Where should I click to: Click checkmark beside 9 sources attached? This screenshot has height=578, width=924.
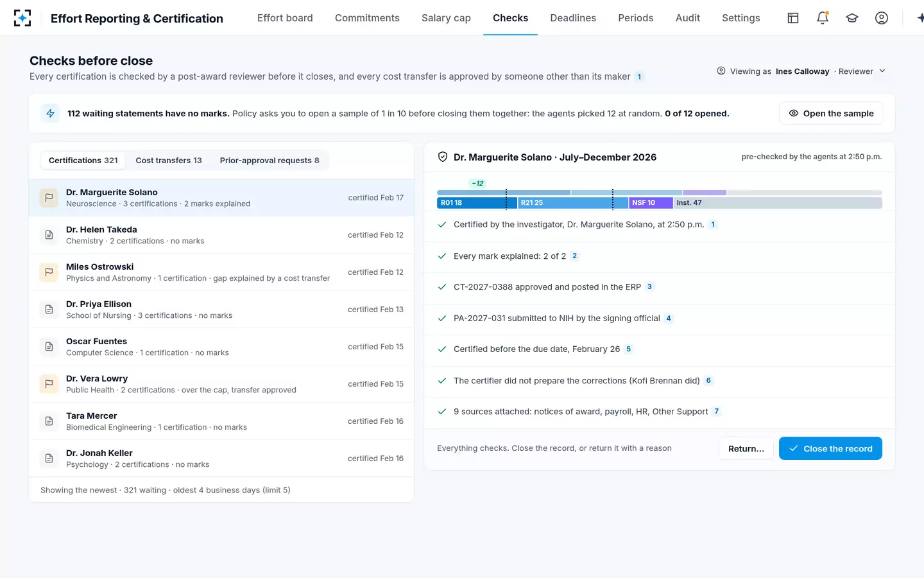pyautogui.click(x=442, y=412)
